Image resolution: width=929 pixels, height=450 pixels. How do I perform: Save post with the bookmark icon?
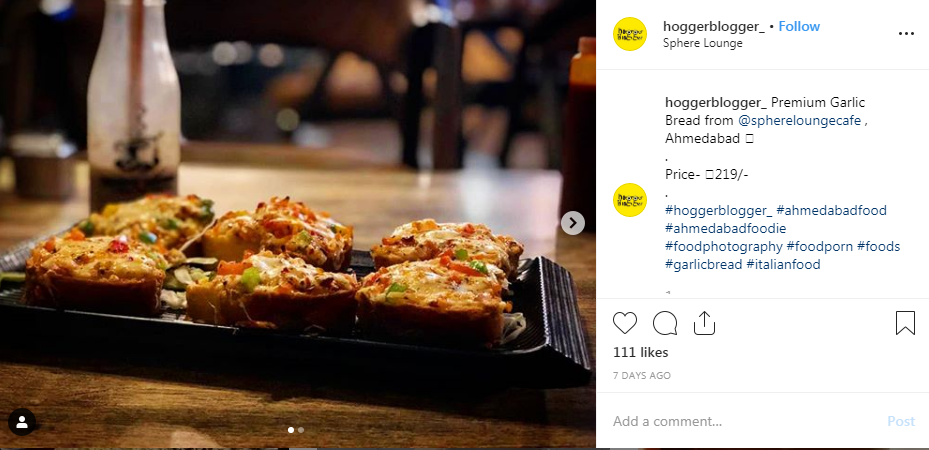coord(905,323)
